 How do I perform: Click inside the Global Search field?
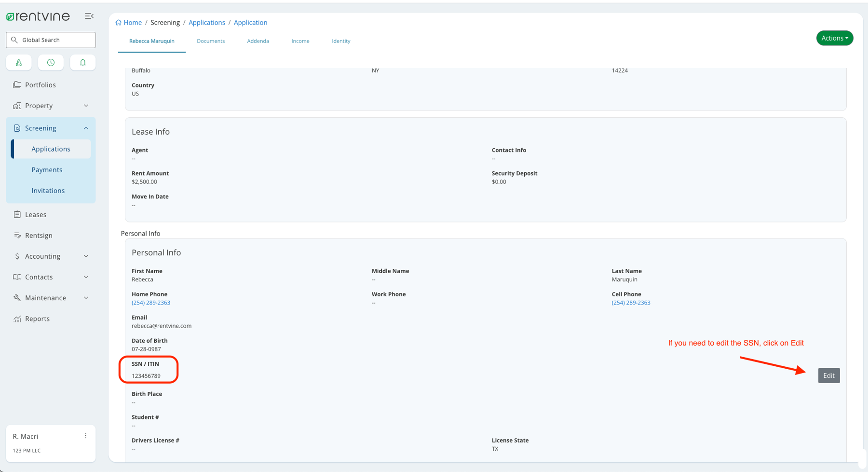(50, 40)
